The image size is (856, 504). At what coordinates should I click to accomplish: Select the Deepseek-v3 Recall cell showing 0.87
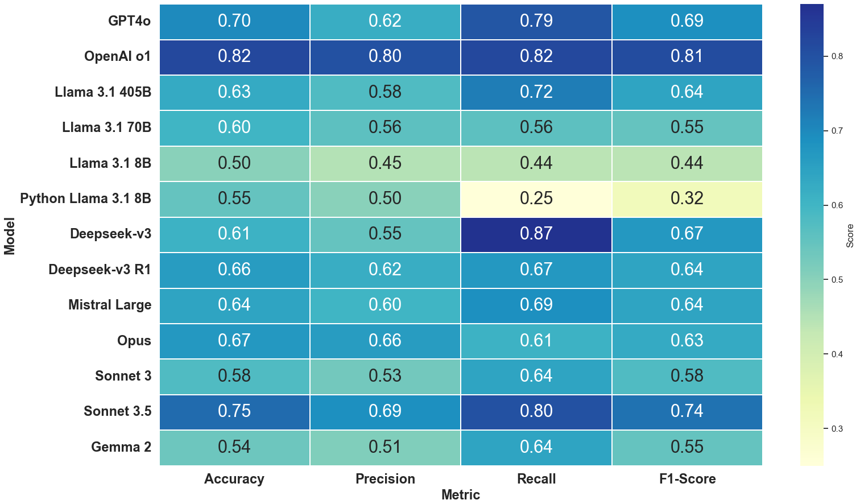click(536, 234)
